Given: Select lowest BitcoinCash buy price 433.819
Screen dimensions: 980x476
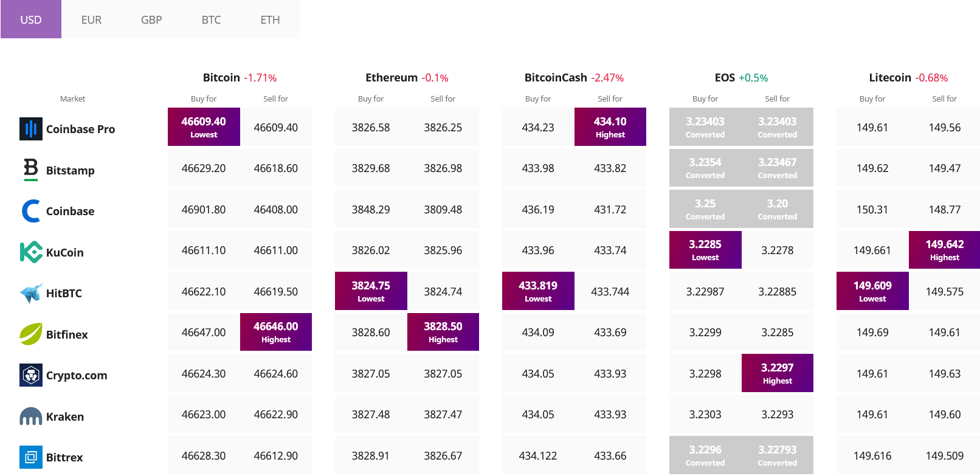Looking at the screenshot, I should tap(538, 291).
